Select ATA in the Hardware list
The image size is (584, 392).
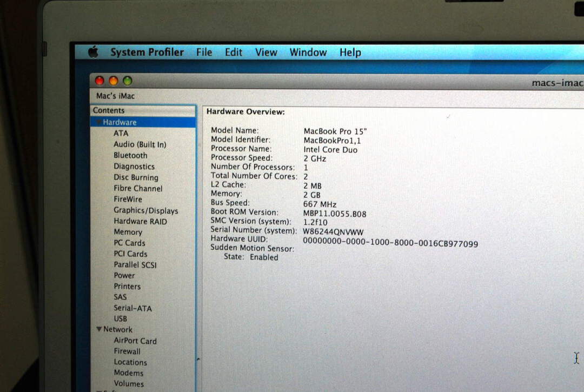click(x=121, y=133)
